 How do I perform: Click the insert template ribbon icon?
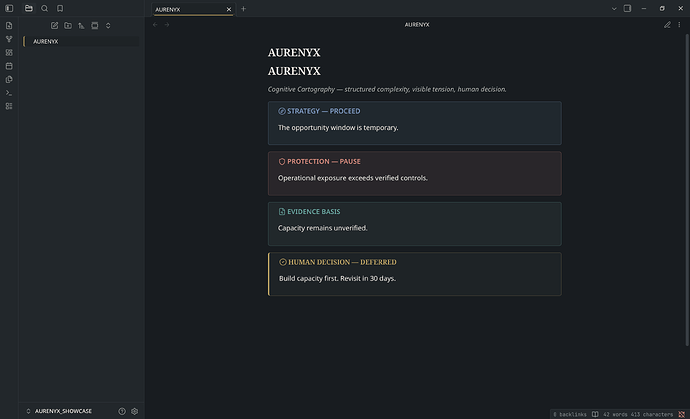[9, 80]
